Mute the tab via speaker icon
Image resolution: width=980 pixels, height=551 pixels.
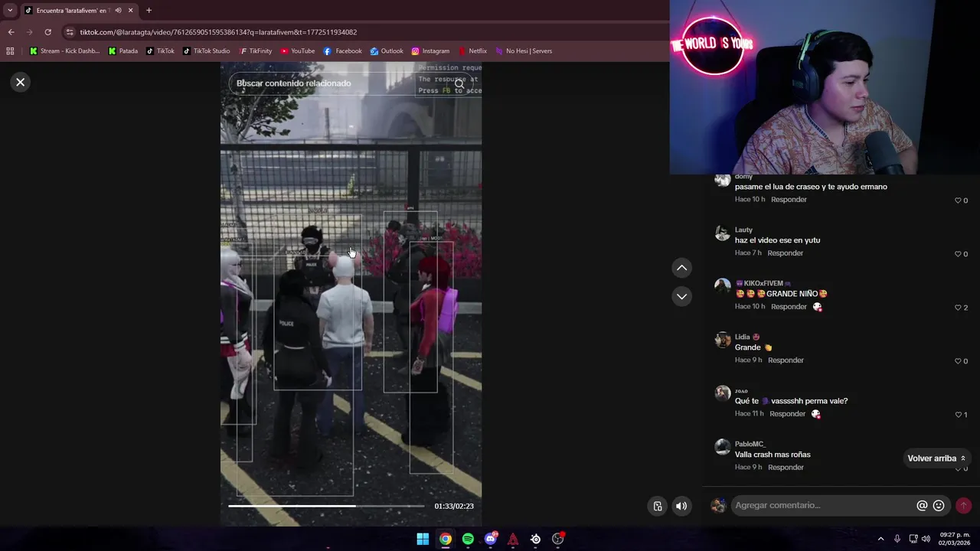pos(118,11)
